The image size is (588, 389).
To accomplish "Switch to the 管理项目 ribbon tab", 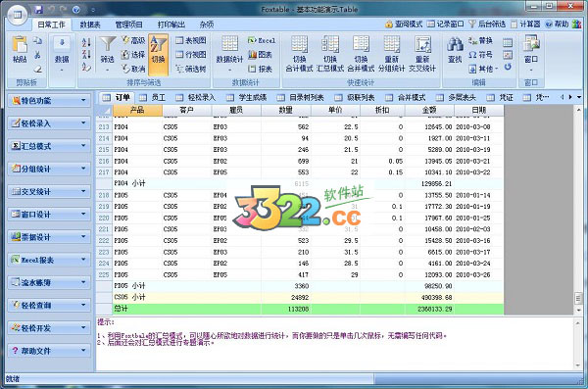I will click(x=128, y=24).
